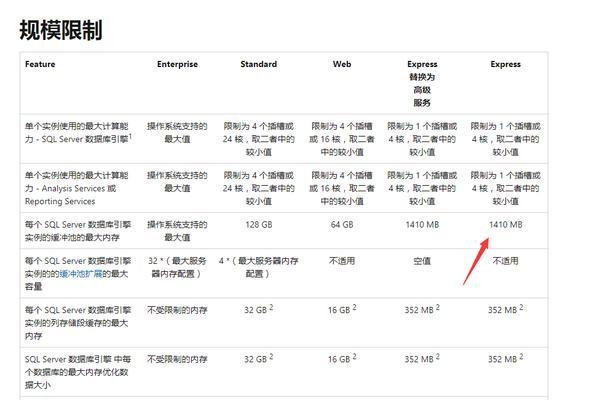Click 不受限制的内存 in the 内存优化数据大小 row

pos(177,359)
